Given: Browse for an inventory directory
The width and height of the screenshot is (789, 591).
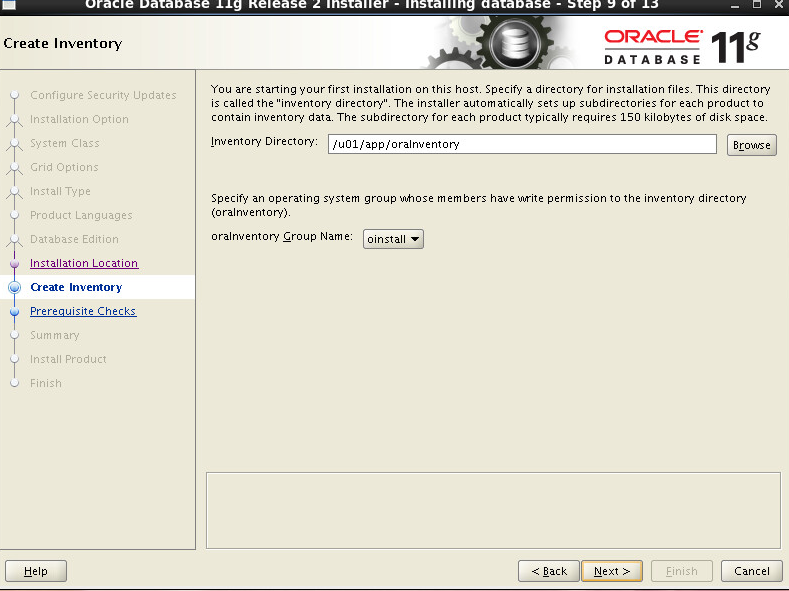Looking at the screenshot, I should pyautogui.click(x=751, y=145).
